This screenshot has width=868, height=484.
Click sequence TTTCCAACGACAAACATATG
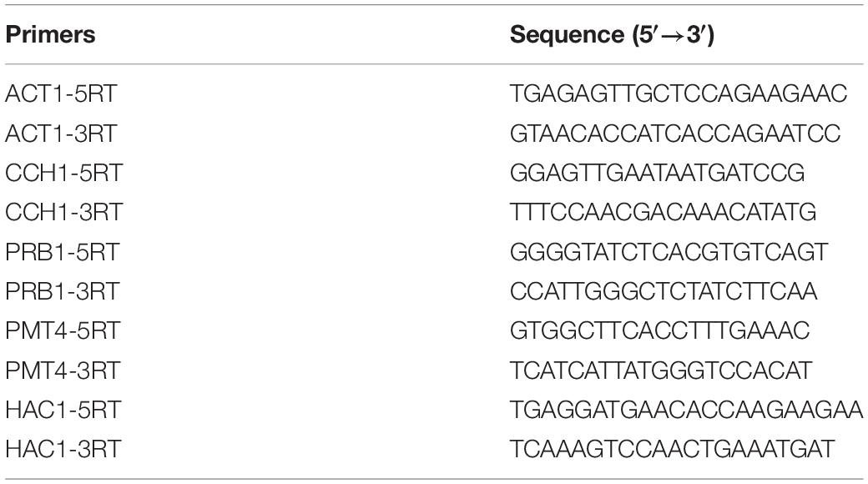(x=664, y=212)
